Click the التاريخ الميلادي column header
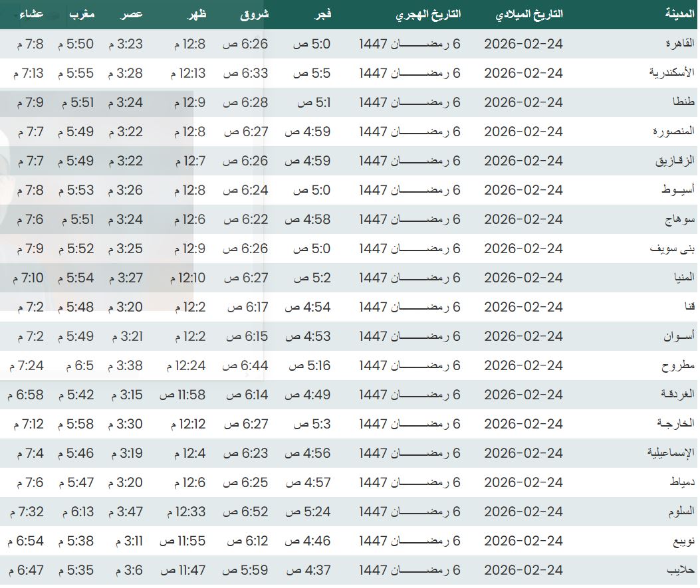 (x=529, y=15)
